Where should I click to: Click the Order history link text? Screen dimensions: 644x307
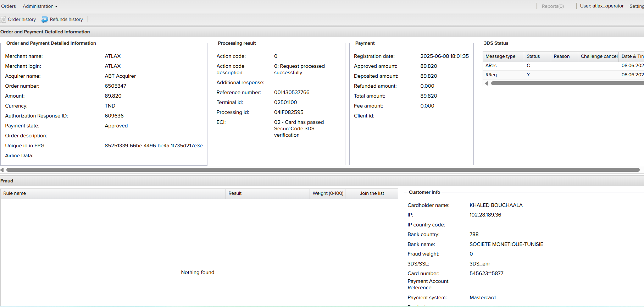pyautogui.click(x=22, y=20)
